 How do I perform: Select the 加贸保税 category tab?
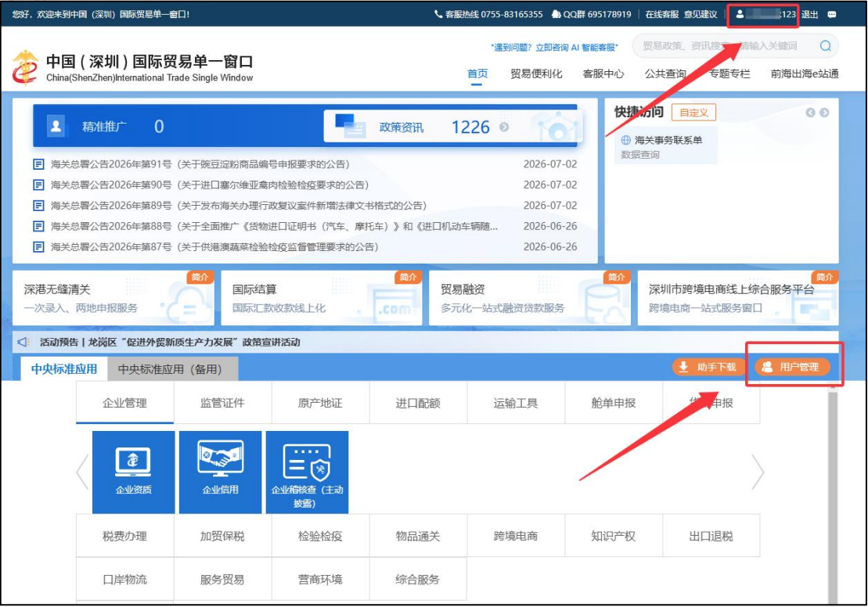(222, 536)
